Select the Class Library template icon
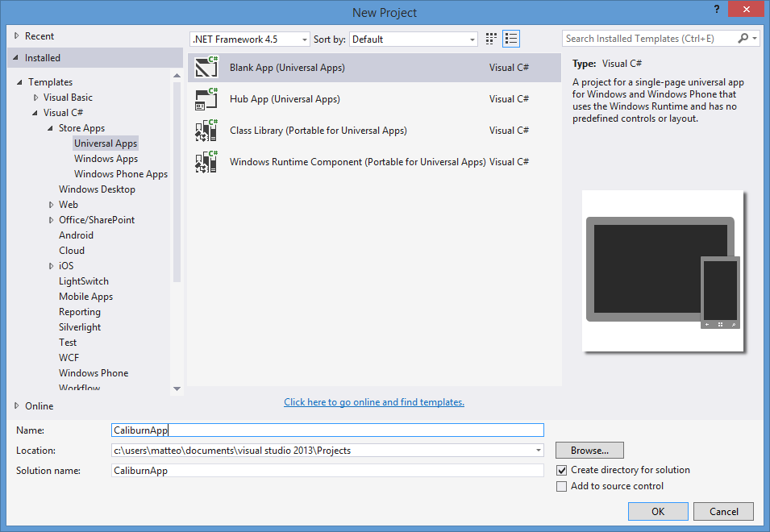 tap(206, 131)
